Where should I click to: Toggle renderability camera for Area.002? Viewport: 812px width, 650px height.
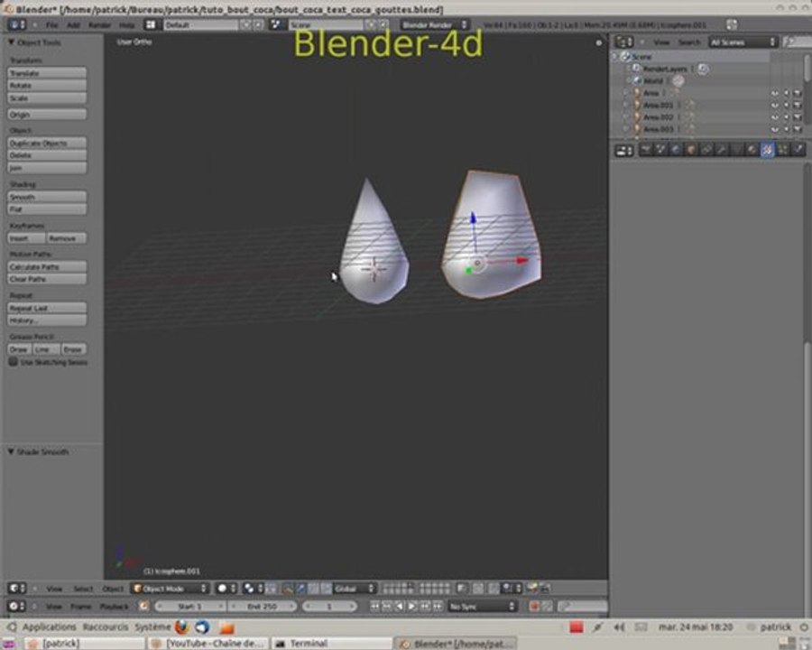(x=798, y=117)
